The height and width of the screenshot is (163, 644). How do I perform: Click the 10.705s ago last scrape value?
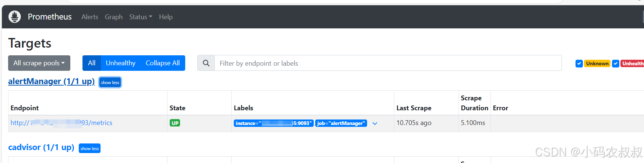[414, 123]
